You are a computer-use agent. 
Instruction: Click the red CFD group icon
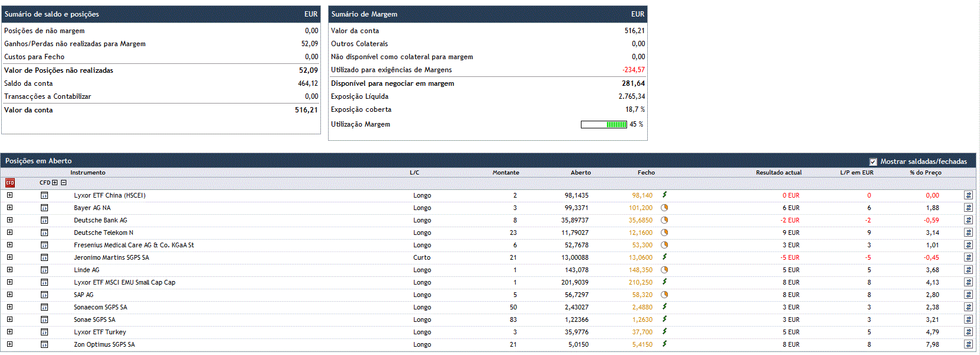click(x=9, y=183)
